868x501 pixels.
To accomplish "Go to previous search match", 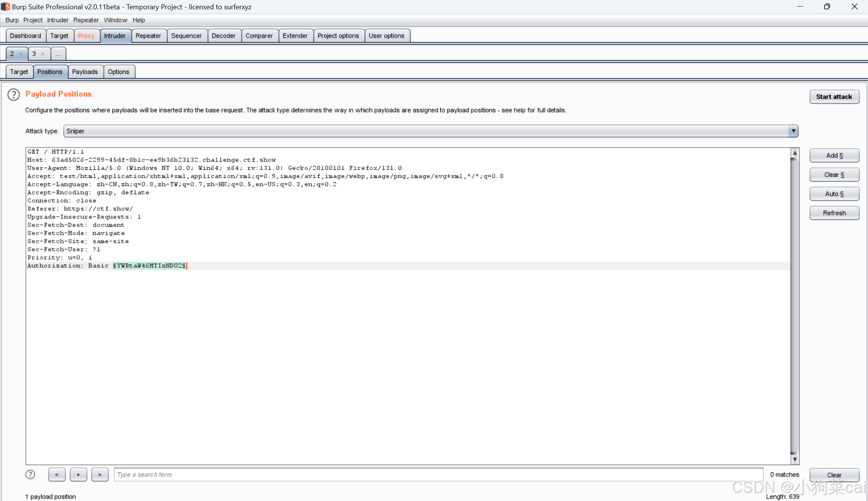I will [x=57, y=475].
